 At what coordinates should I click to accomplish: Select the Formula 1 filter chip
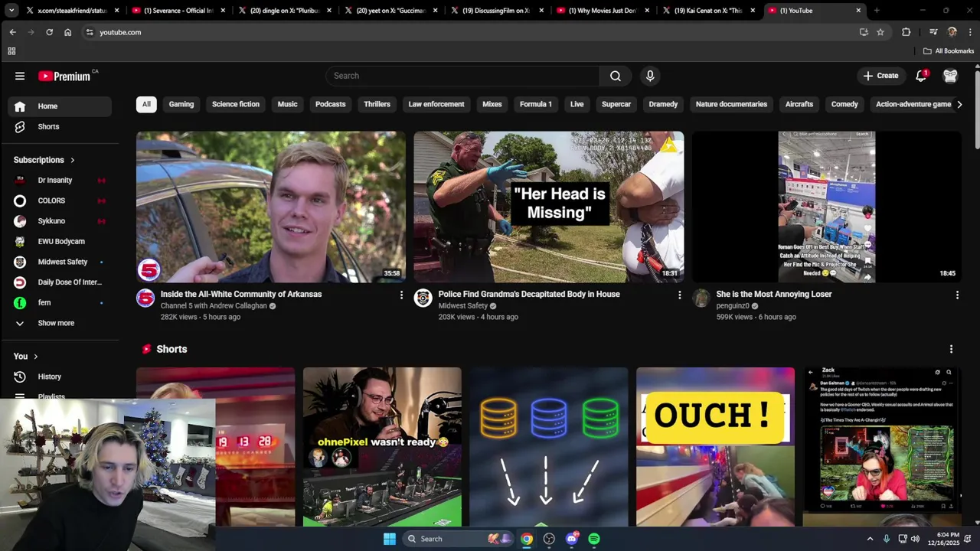[x=536, y=104]
